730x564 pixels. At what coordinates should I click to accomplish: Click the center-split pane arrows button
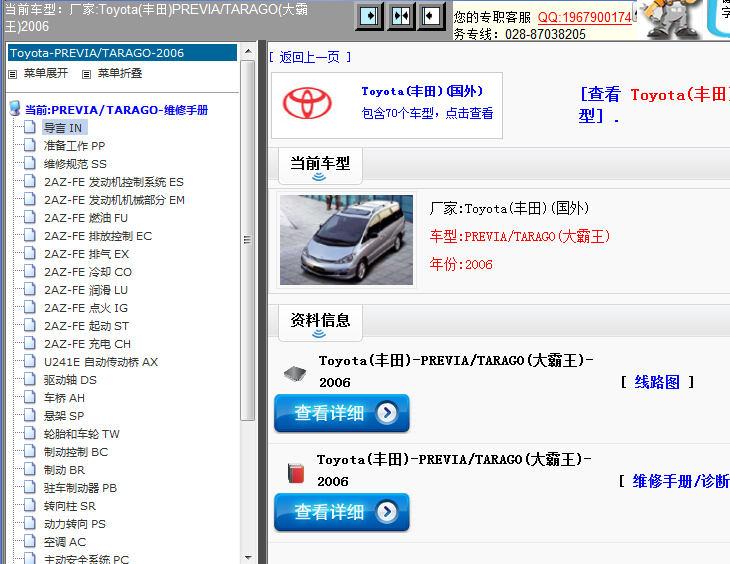pyautogui.click(x=401, y=16)
